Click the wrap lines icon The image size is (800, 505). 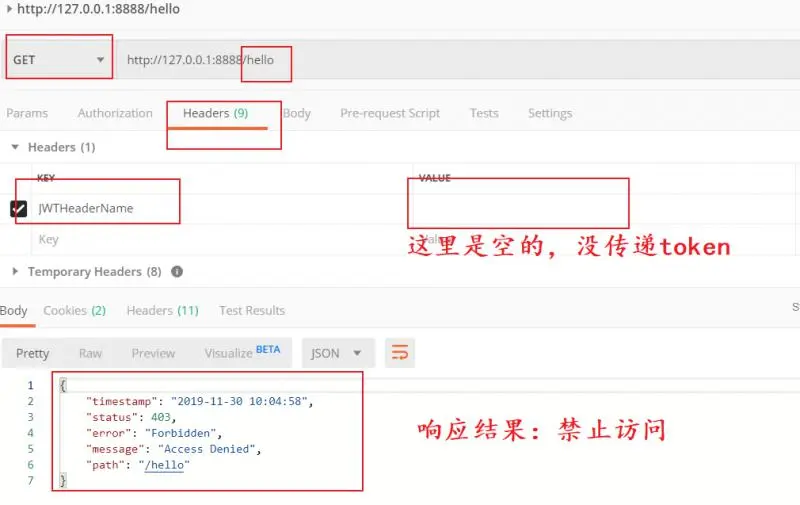(399, 352)
